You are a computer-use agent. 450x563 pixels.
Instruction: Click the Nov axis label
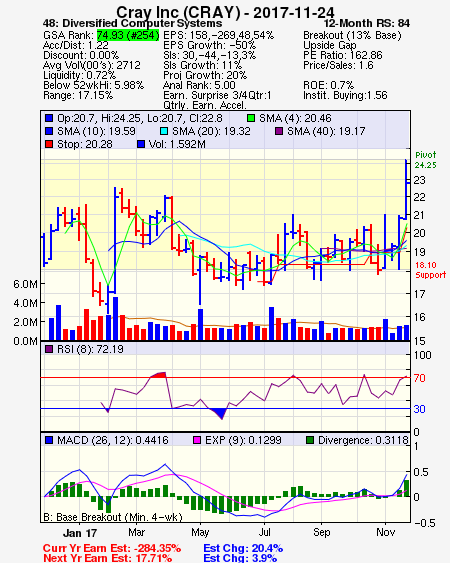[386, 532]
